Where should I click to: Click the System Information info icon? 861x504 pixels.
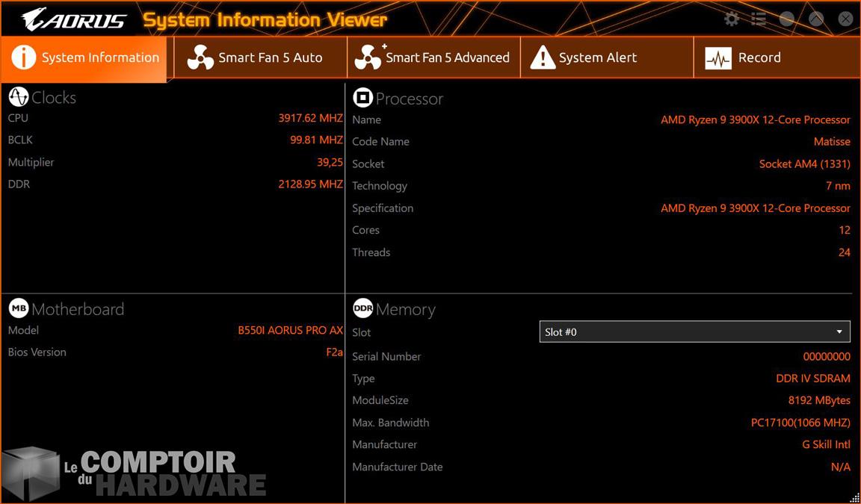[24, 57]
